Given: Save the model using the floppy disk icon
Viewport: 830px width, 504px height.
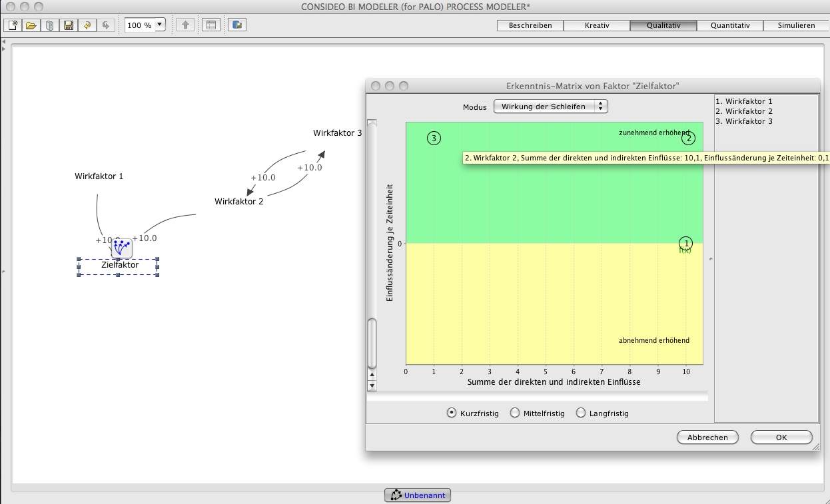Looking at the screenshot, I should (68, 25).
